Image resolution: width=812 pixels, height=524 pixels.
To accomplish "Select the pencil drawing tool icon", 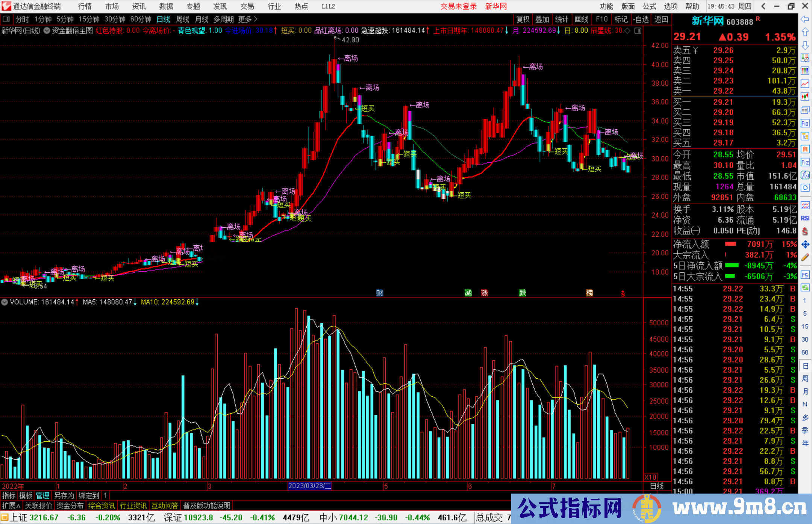I will [x=805, y=258].
